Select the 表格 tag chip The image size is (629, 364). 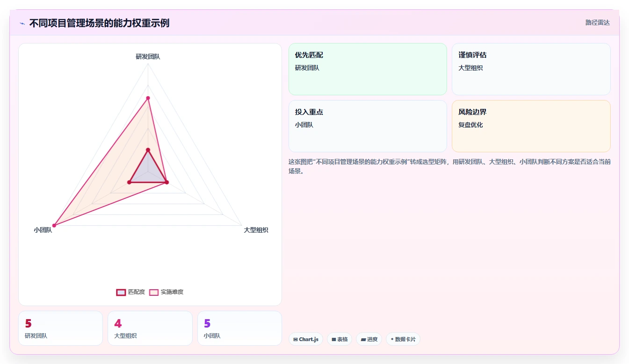[x=340, y=339]
